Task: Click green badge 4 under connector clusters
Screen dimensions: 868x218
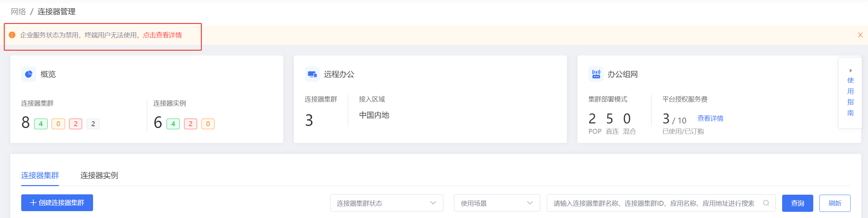Action: (41, 124)
